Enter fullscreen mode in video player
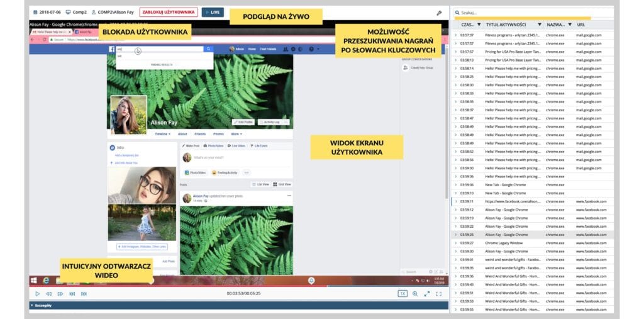Screen dimensions: 644x319 pyautogui.click(x=439, y=294)
